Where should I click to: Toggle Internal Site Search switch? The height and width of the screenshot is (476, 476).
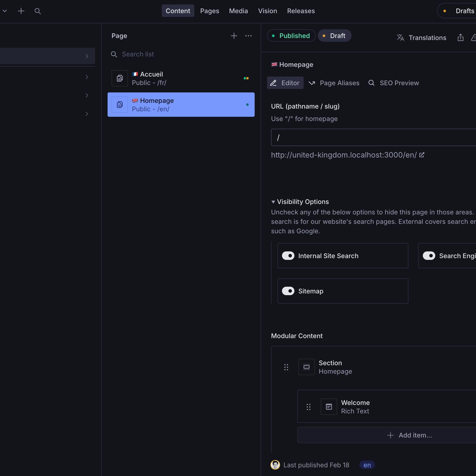click(288, 256)
